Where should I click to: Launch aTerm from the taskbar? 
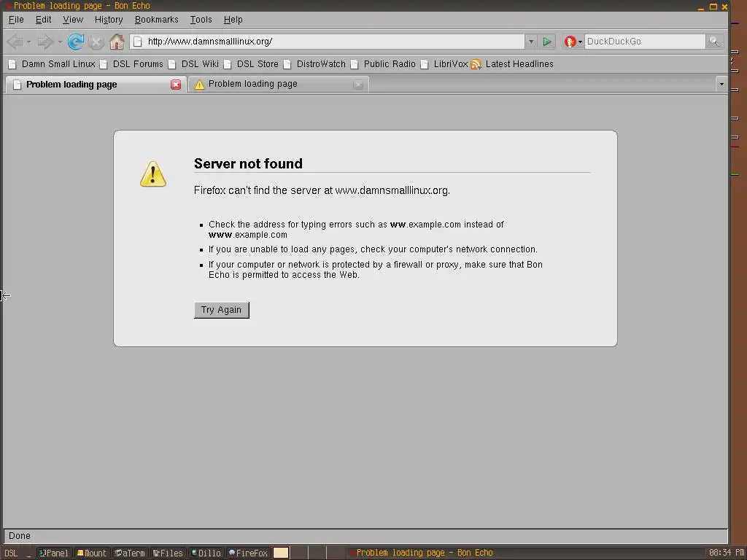click(x=130, y=553)
